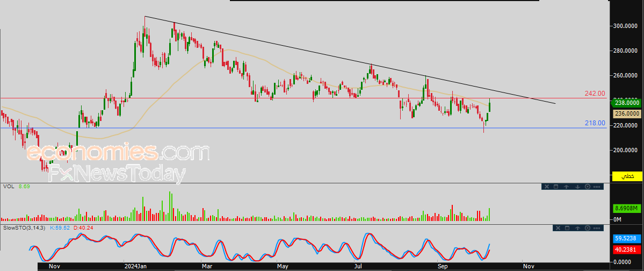Select the black descending trendline
644x271 pixels.
pyautogui.click(x=350, y=60)
